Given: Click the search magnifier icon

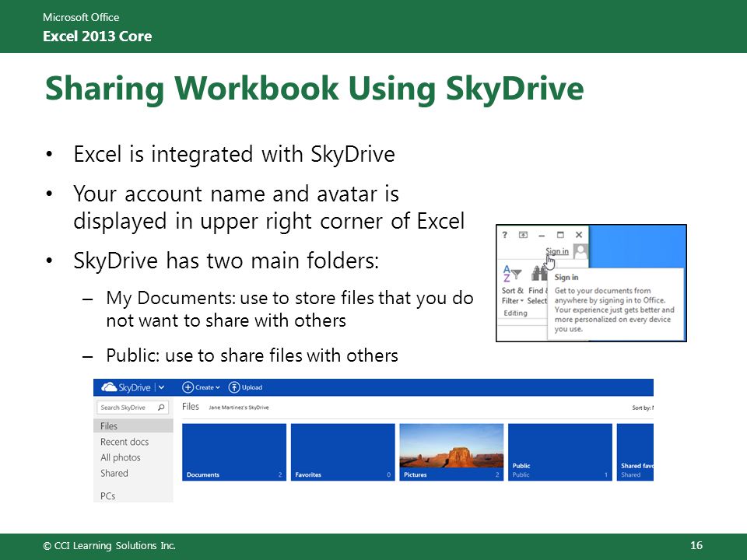Looking at the screenshot, I should coord(161,408).
